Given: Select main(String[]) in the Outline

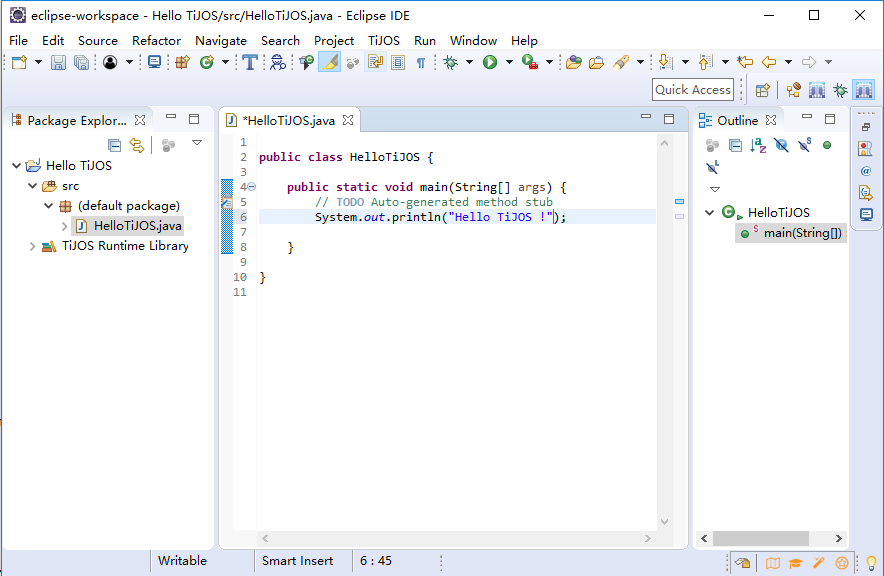Looking at the screenshot, I should pyautogui.click(x=791, y=233).
